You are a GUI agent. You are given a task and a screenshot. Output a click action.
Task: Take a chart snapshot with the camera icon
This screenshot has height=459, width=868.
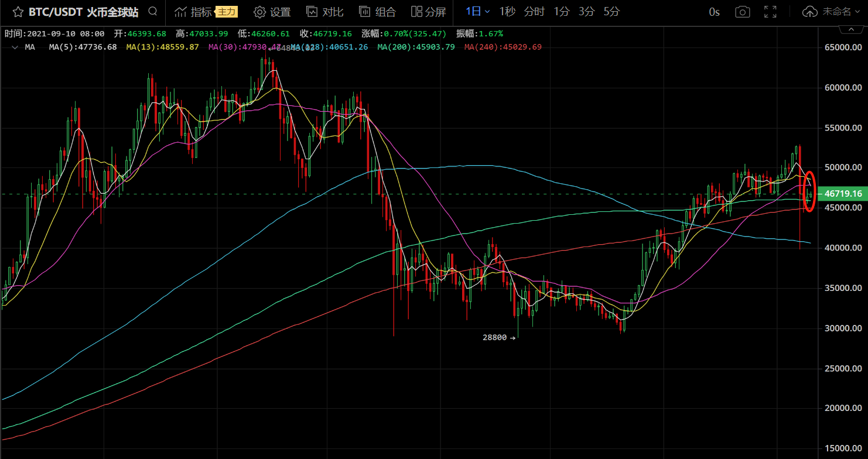tap(743, 12)
